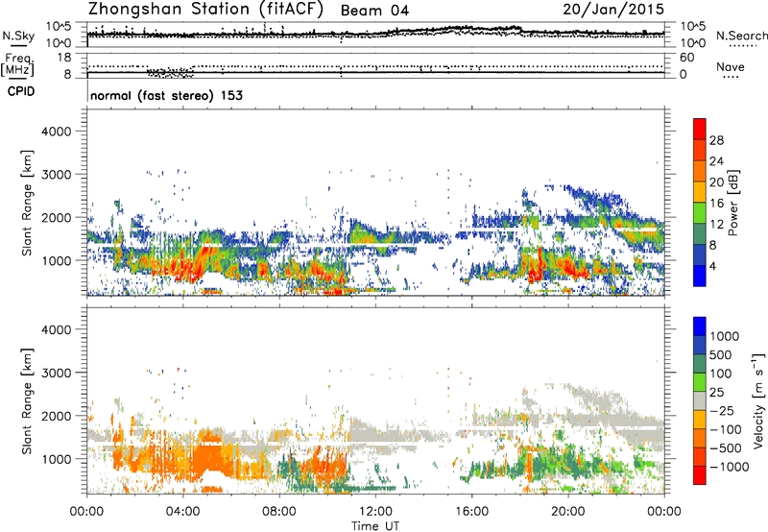Click the "20" power colorbar label
Image resolution: width=768 pixels, height=532 pixels.
click(x=716, y=182)
